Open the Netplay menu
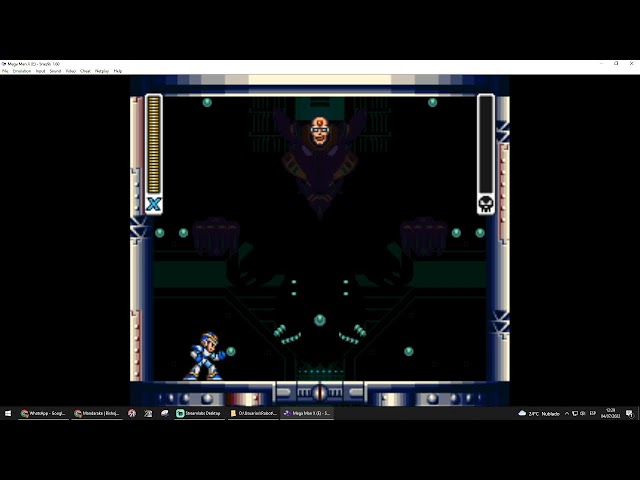Screen dimensions: 640x480 (x=102, y=71)
